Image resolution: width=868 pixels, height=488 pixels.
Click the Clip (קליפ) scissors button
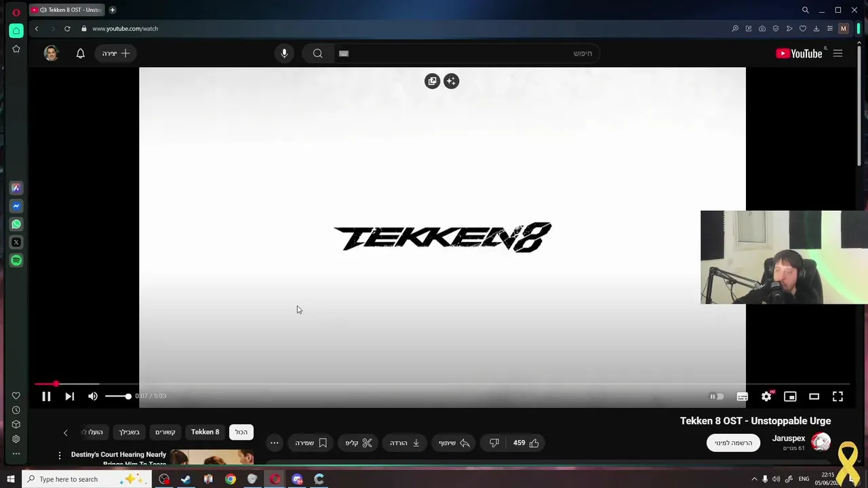[359, 443]
